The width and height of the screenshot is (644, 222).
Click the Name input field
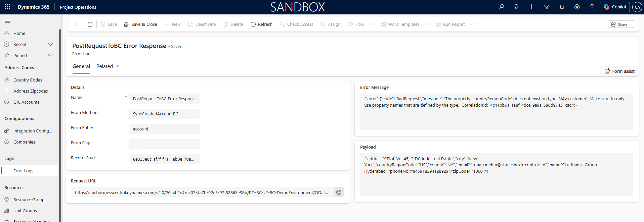tap(164, 99)
